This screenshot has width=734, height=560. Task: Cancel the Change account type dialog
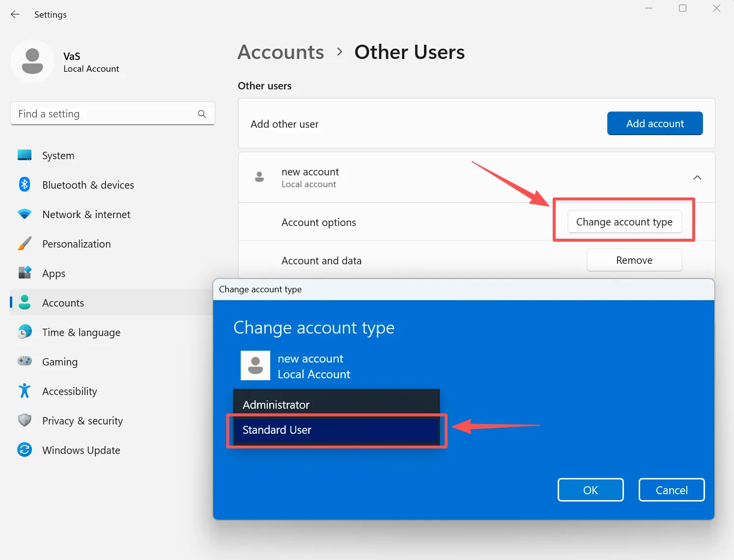click(x=672, y=490)
